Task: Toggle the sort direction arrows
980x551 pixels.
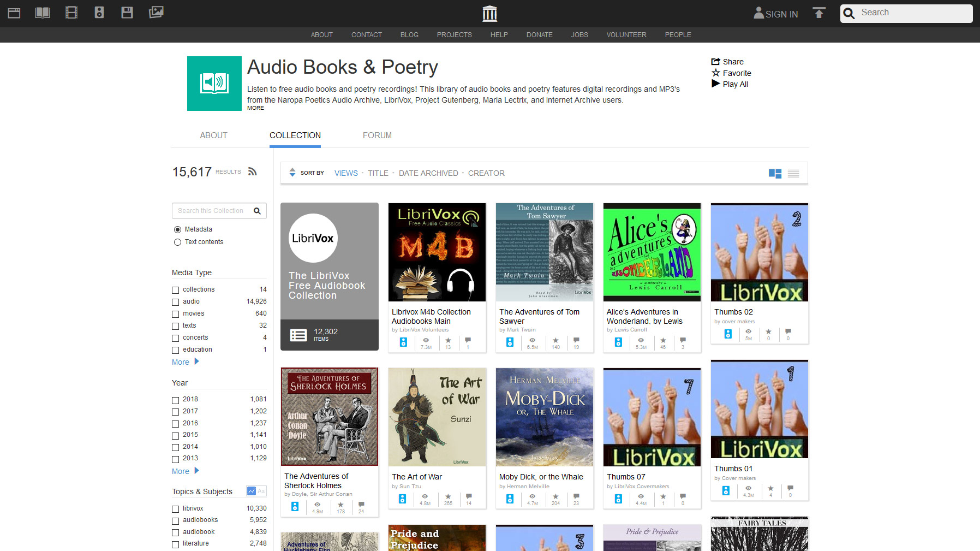Action: (x=292, y=173)
